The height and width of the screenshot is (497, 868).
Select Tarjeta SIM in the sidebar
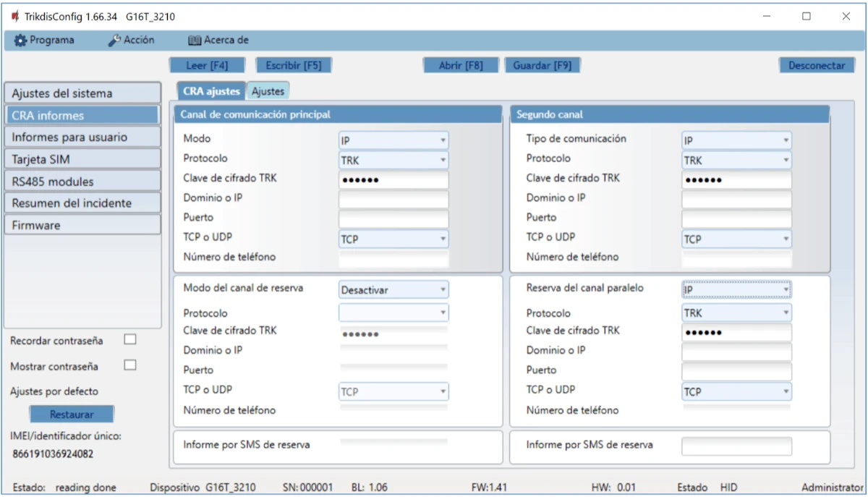point(82,159)
